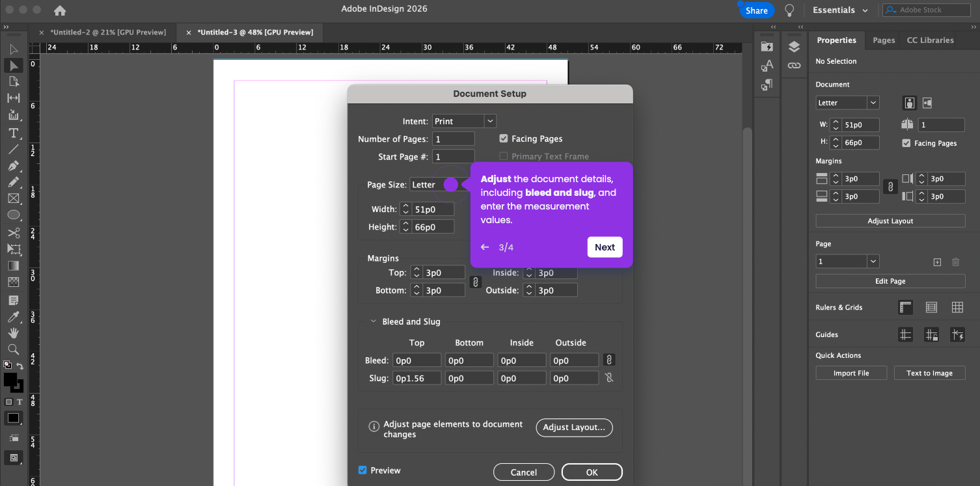Click the Edit Page button
Viewport: 980px width, 486px height.
point(890,281)
